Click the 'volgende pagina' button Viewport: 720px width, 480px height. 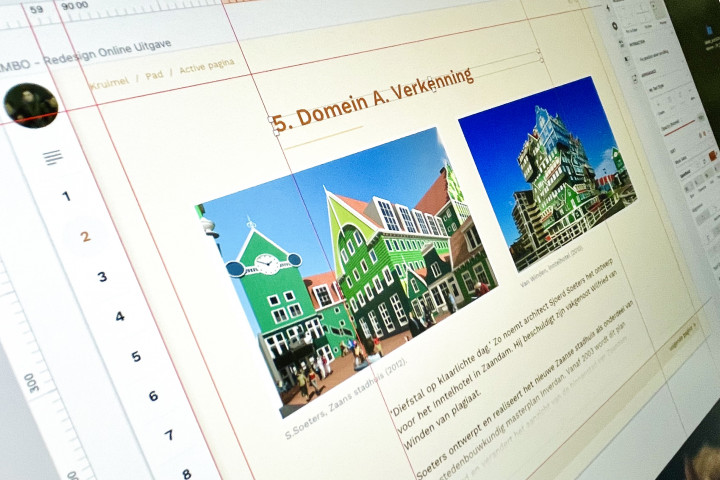[x=683, y=336]
